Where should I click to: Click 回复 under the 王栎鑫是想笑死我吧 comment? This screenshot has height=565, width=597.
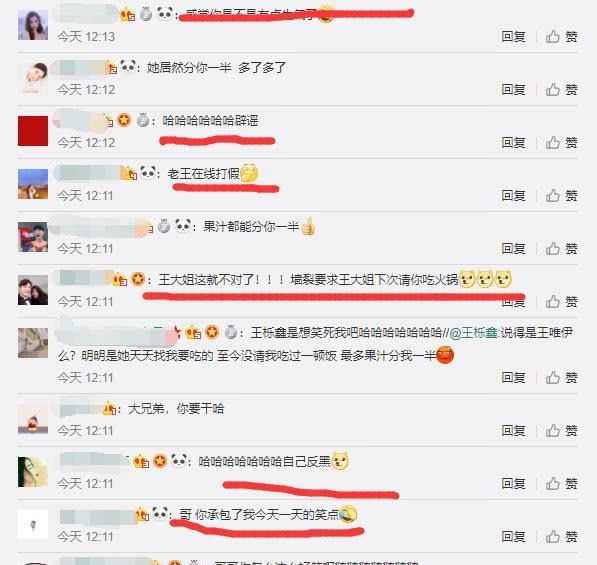[x=513, y=378]
